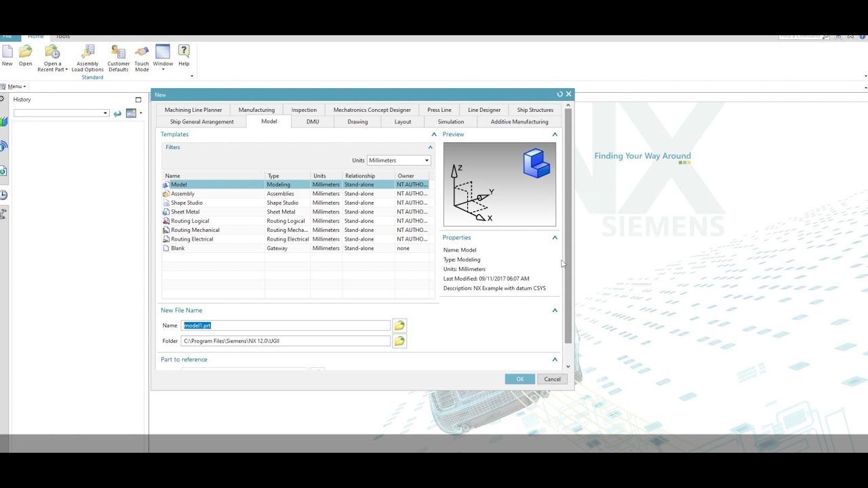Collapse the Preview section
The image size is (868, 488).
coord(555,134)
